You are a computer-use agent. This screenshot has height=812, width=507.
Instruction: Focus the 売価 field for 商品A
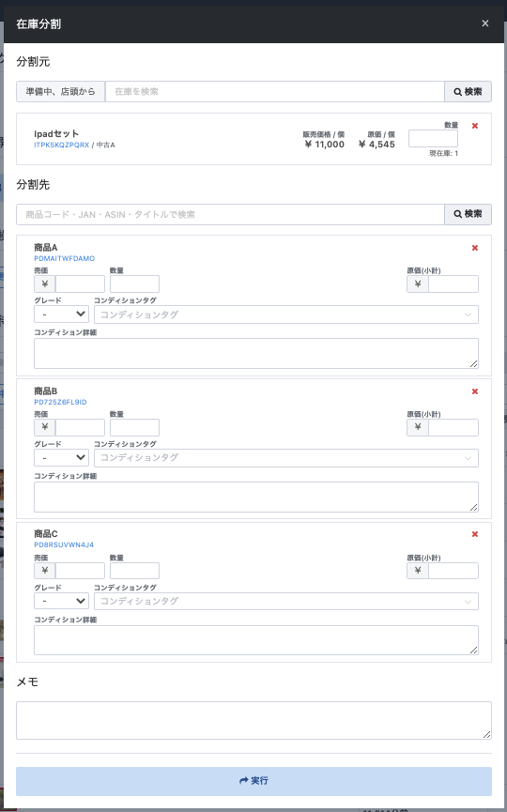tap(80, 283)
